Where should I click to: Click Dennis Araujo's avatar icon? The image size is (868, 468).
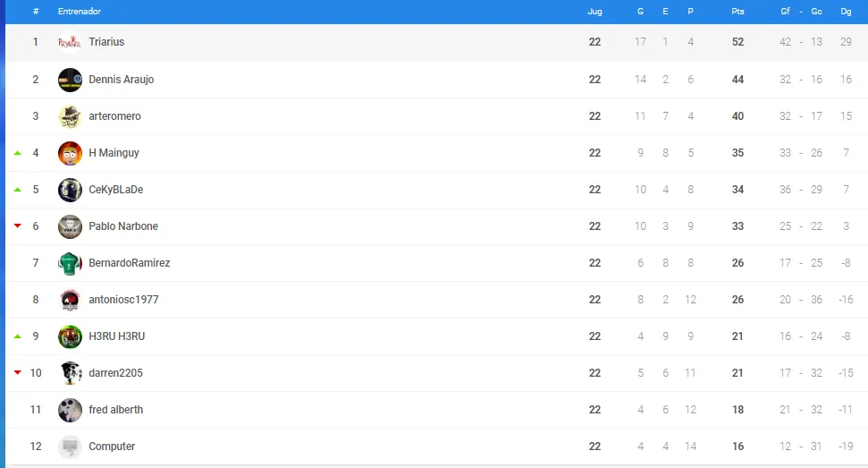[70, 80]
